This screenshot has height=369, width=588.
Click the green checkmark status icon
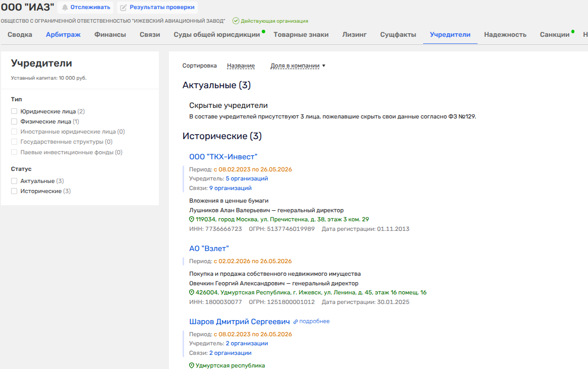click(x=236, y=21)
